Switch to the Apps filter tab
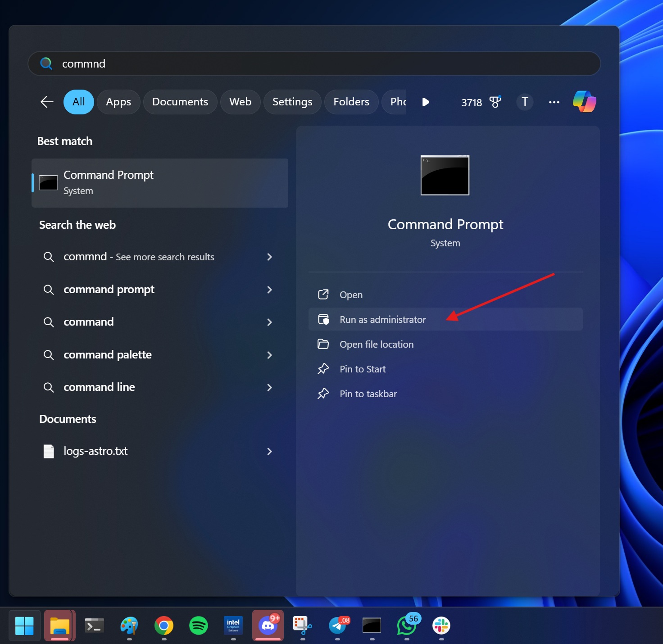 [x=118, y=102]
